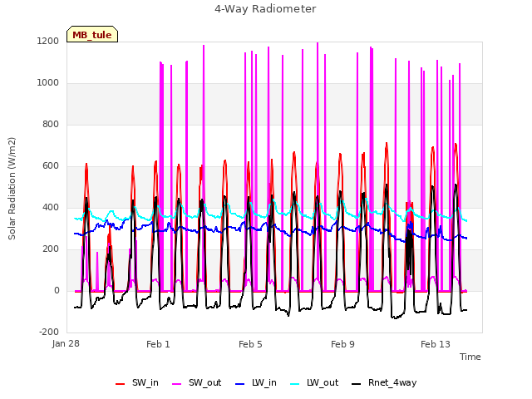Toggle the Rnet_4way series in the legend
The image size is (532, 399).
[384, 382]
